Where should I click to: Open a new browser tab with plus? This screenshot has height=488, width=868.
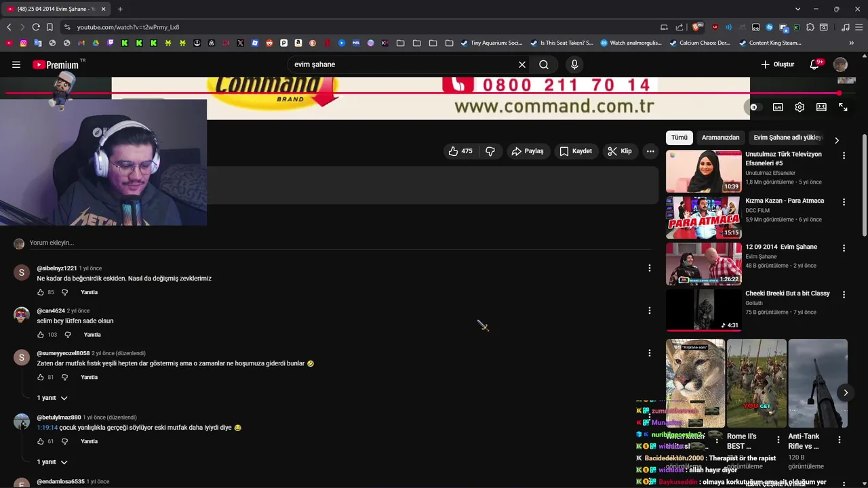120,9
